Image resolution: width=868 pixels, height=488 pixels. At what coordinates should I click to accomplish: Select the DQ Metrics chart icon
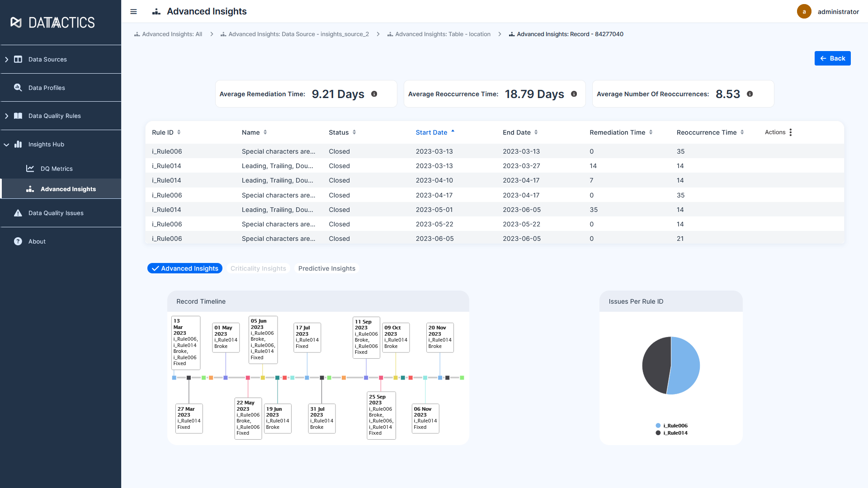click(30, 168)
